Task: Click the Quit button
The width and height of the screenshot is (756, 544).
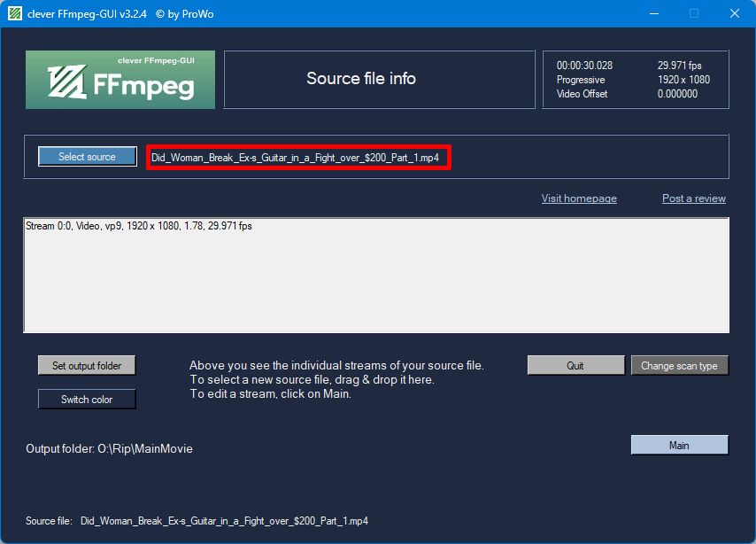Action: 575,365
